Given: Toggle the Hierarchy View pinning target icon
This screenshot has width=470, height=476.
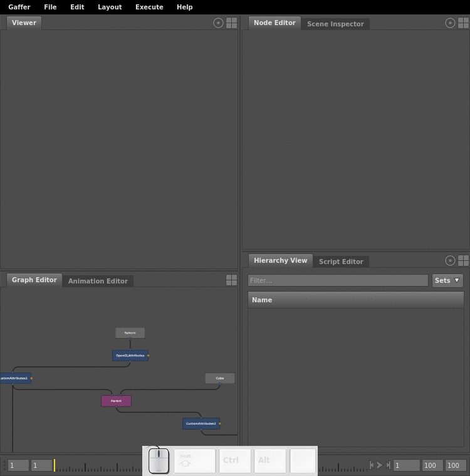Looking at the screenshot, I should (450, 260).
